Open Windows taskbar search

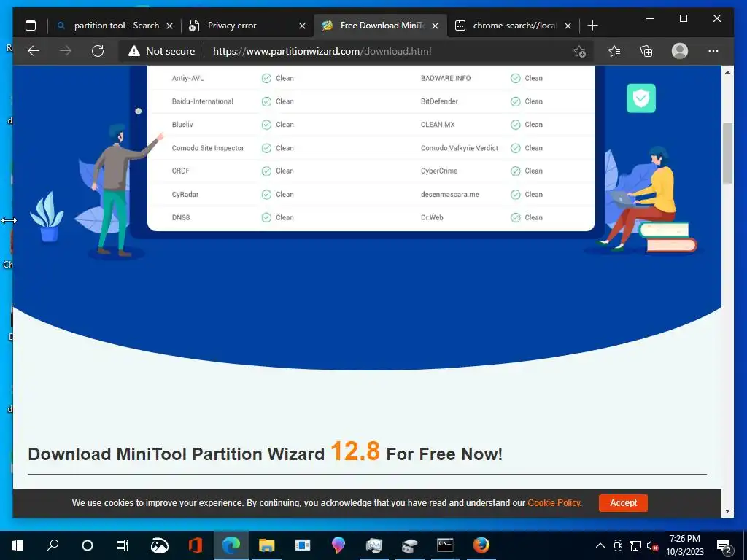[x=53, y=545]
